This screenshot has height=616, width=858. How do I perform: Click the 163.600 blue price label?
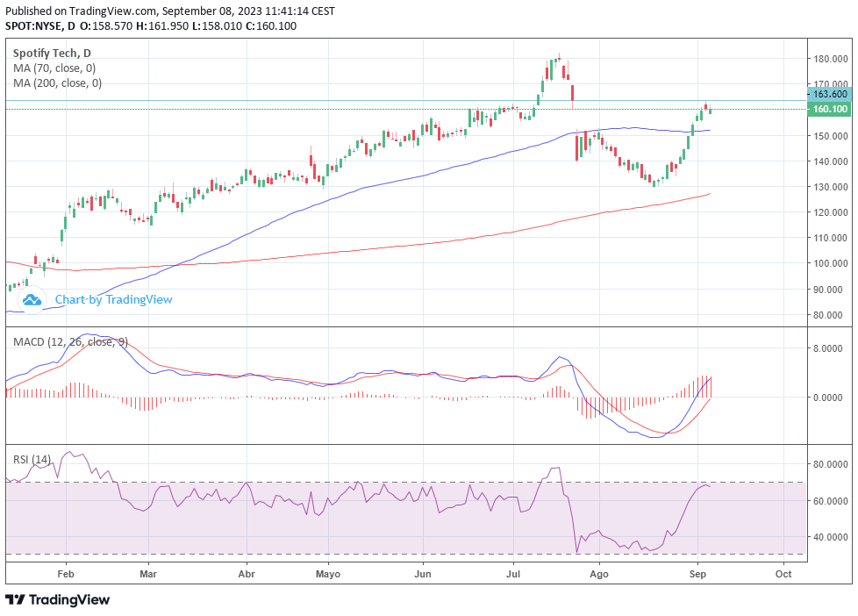pos(830,94)
